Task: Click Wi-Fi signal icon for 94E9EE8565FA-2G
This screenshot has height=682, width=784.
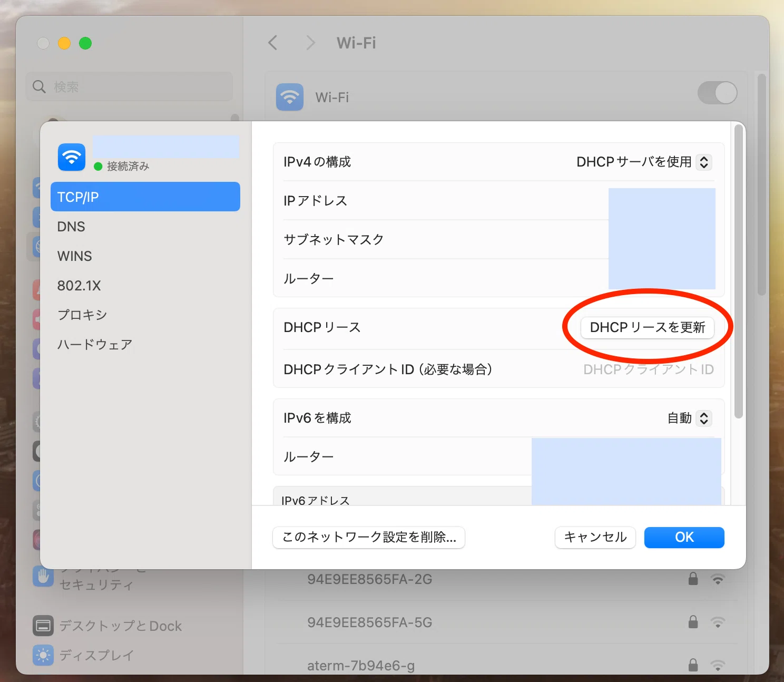Action: point(718,579)
